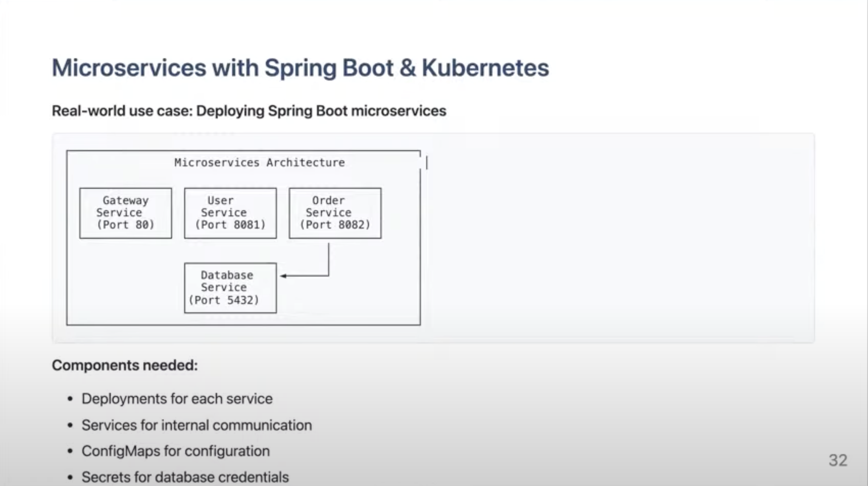Click the vertical bar beside the diagram's top-right corner
The height and width of the screenshot is (486, 868).
point(427,163)
